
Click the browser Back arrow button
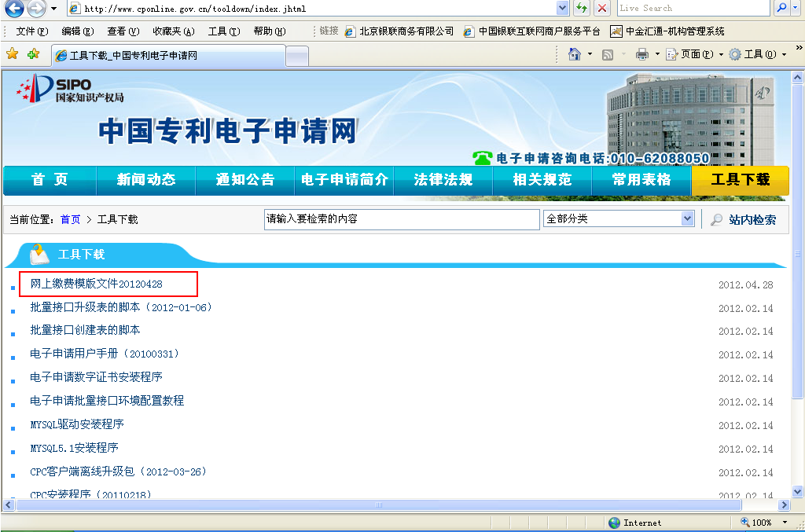coord(13,9)
